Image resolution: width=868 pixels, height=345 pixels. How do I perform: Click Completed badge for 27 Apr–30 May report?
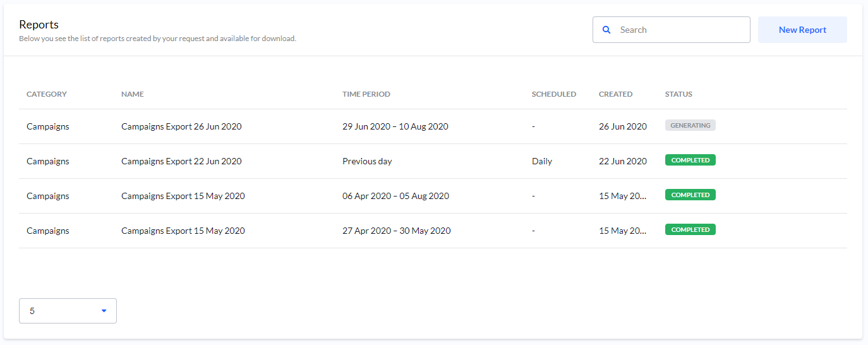(690, 230)
